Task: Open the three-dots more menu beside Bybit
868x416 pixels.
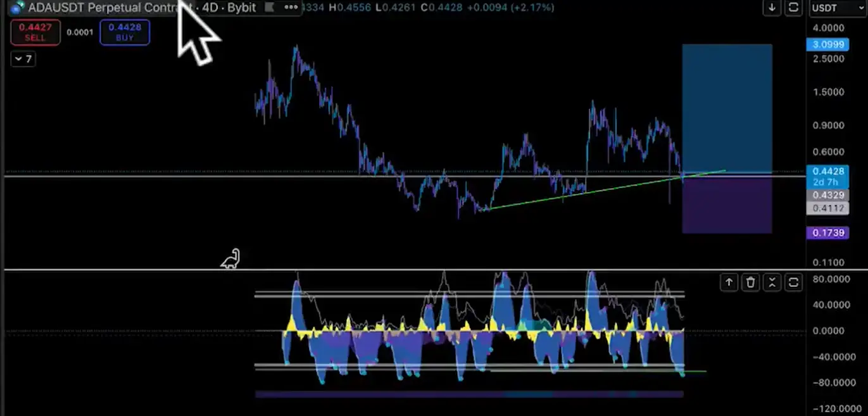Action: (291, 8)
